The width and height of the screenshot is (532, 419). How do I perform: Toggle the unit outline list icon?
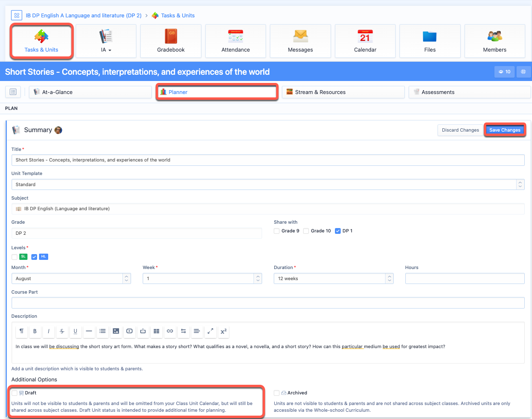pos(13,92)
